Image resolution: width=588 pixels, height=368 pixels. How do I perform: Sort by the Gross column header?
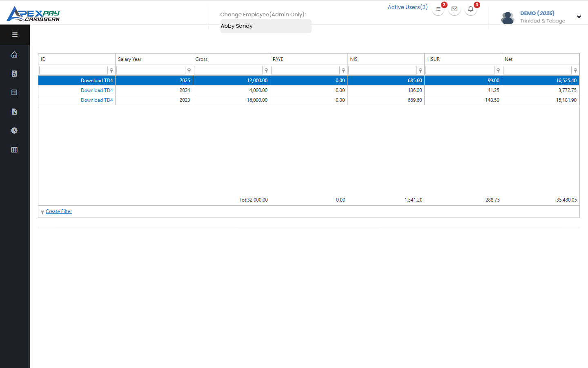[x=232, y=59]
